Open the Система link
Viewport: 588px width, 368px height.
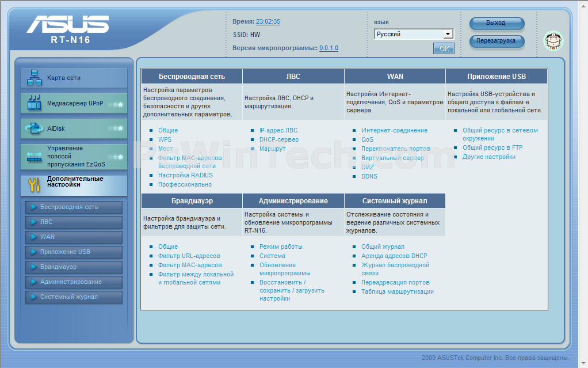272,256
